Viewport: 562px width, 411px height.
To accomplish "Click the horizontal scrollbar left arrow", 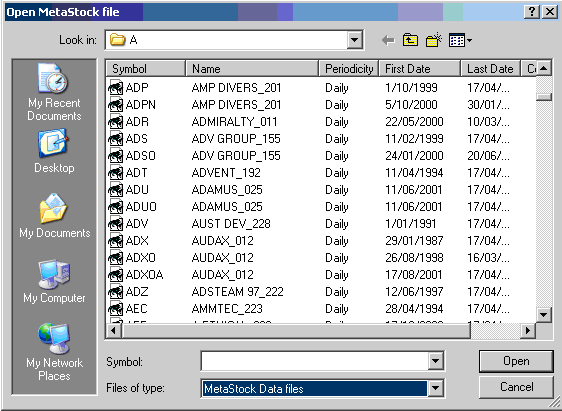I will point(114,330).
